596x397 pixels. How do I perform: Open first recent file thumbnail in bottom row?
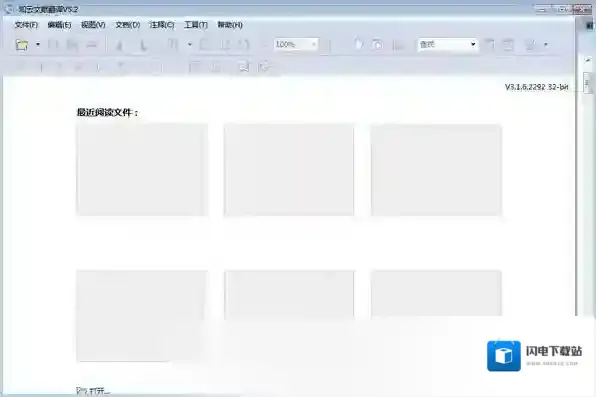(142, 316)
